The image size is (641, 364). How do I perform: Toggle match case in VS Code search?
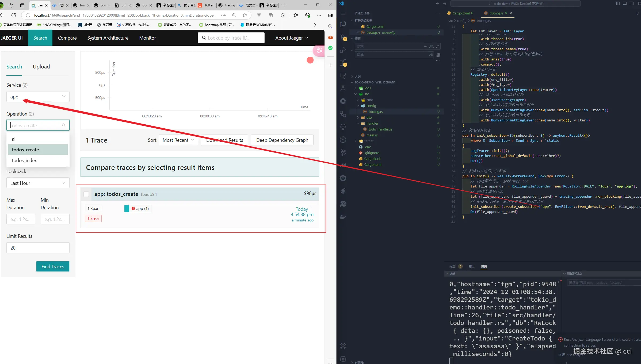425,46
